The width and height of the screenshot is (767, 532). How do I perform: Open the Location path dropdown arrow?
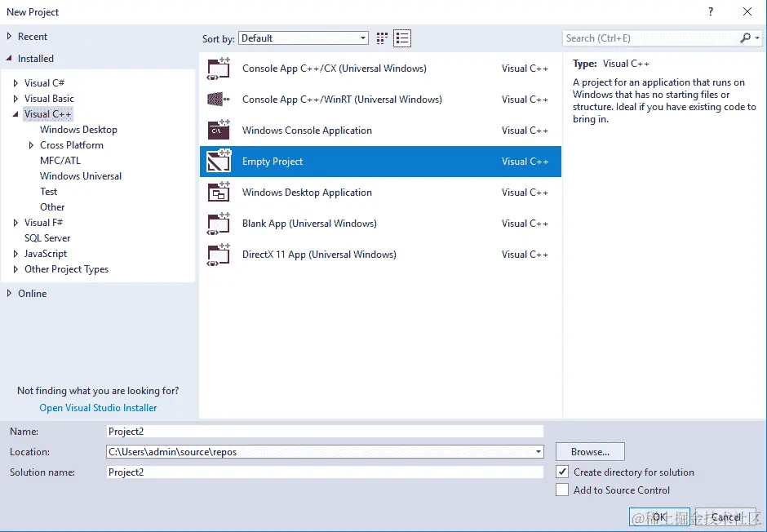tap(538, 452)
